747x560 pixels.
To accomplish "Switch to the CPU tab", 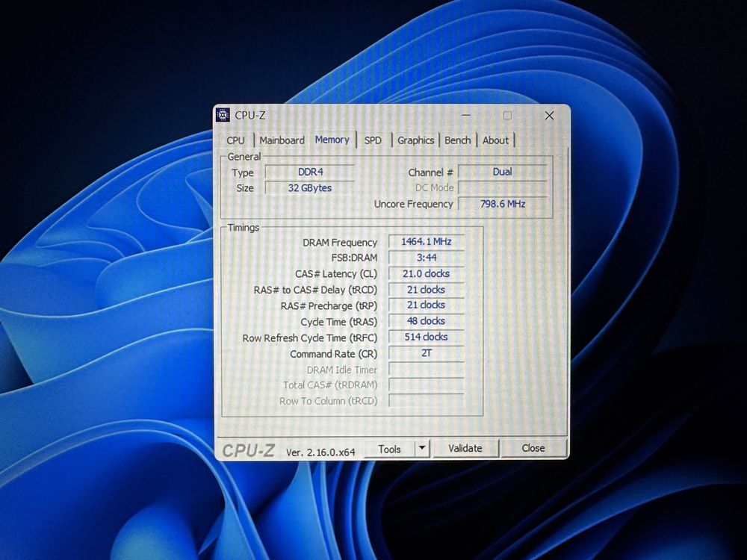I will coord(235,140).
